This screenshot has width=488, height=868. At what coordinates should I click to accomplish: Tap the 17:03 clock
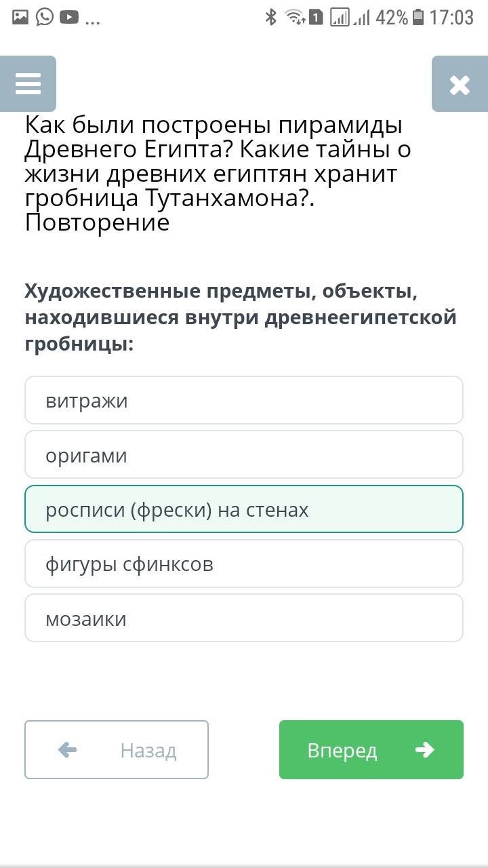click(451, 17)
